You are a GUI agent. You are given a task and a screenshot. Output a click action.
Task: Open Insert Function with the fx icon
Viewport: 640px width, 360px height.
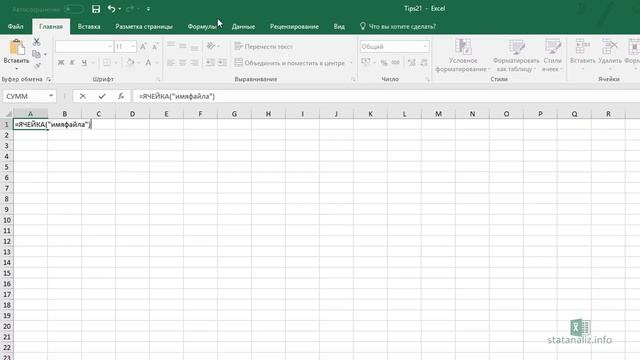point(121,96)
